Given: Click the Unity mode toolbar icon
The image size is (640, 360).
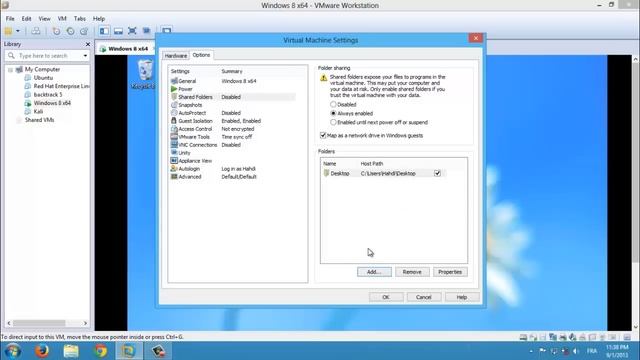Looking at the screenshot, I should coord(147,31).
